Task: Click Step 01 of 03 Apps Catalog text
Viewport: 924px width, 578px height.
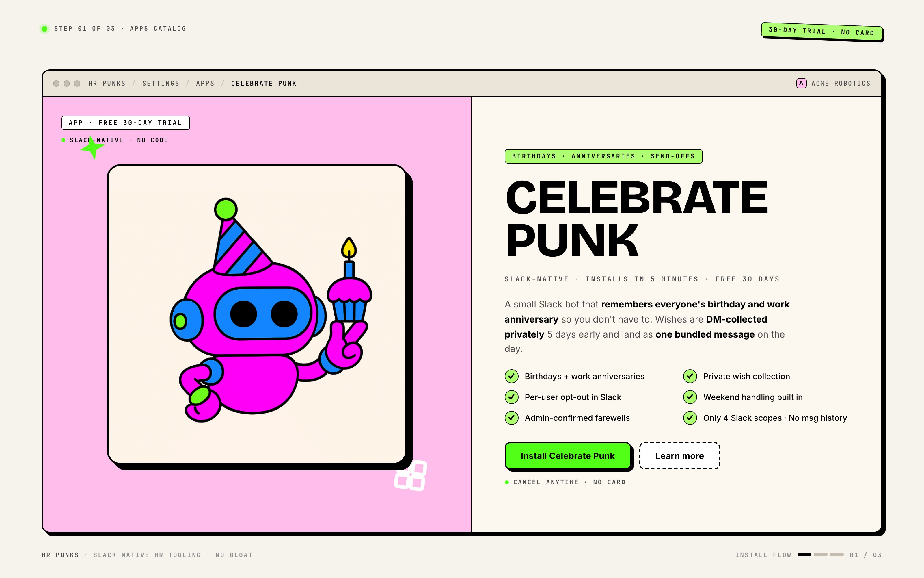Action: point(120,29)
